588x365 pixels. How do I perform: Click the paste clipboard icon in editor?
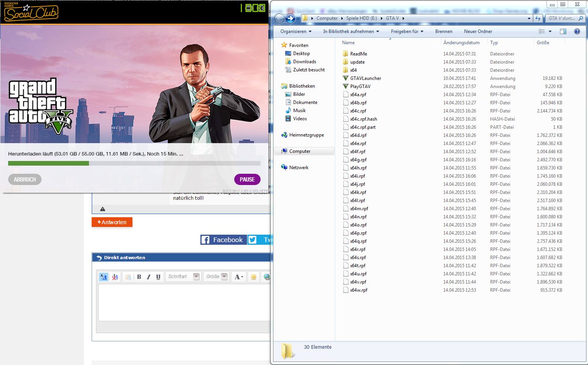[x=128, y=277]
